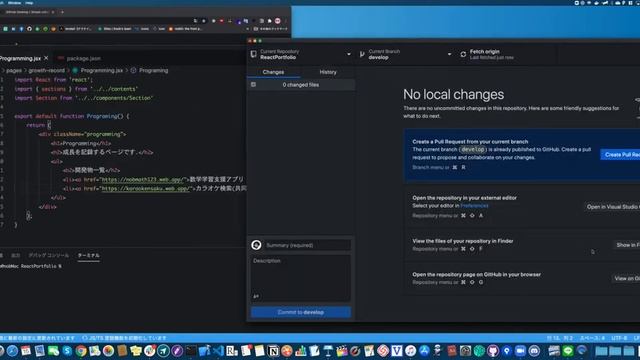Click Commit to develop button
The height and width of the screenshot is (360, 640).
coord(301,312)
